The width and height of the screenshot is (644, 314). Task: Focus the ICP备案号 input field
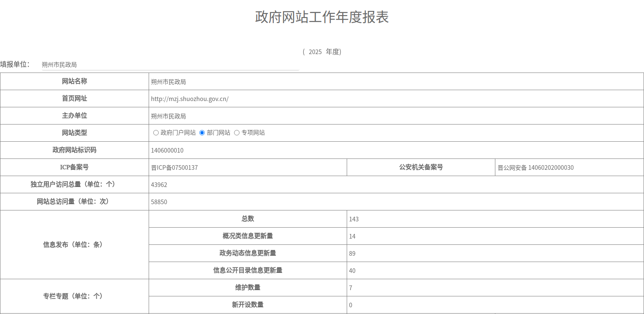(247, 168)
